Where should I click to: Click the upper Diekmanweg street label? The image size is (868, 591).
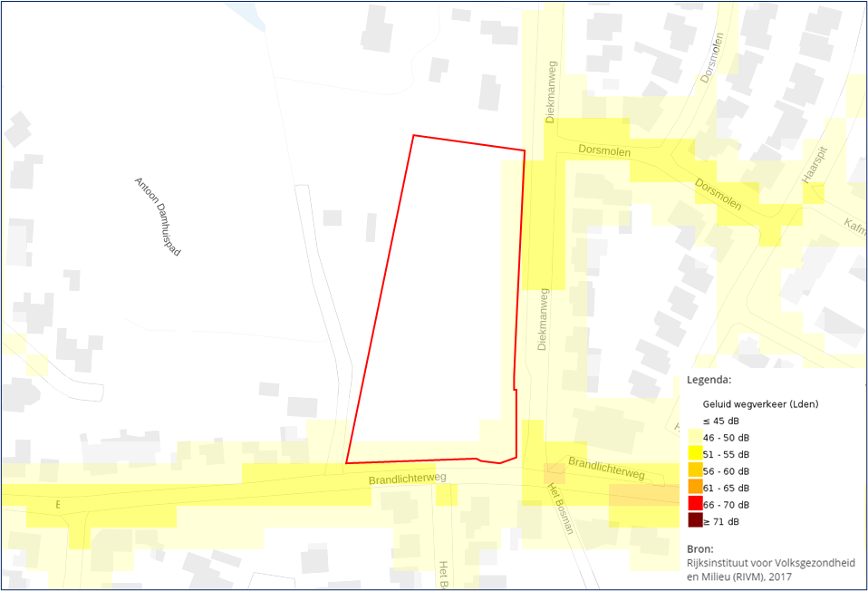pyautogui.click(x=551, y=92)
